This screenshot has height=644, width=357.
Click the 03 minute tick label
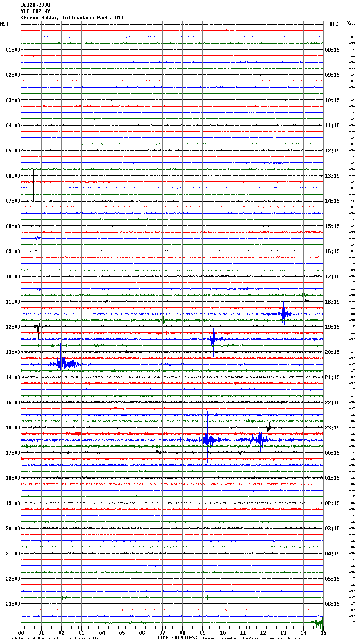[x=81, y=633]
